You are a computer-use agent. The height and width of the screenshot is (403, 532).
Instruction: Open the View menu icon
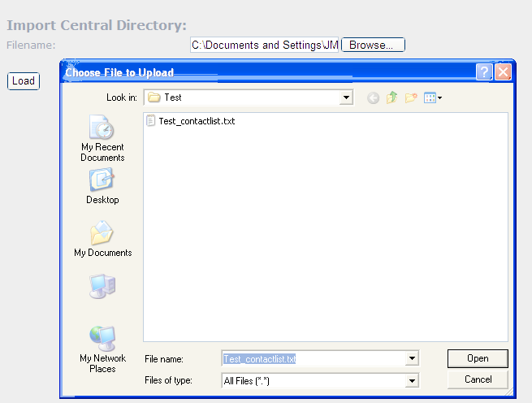pyautogui.click(x=433, y=98)
